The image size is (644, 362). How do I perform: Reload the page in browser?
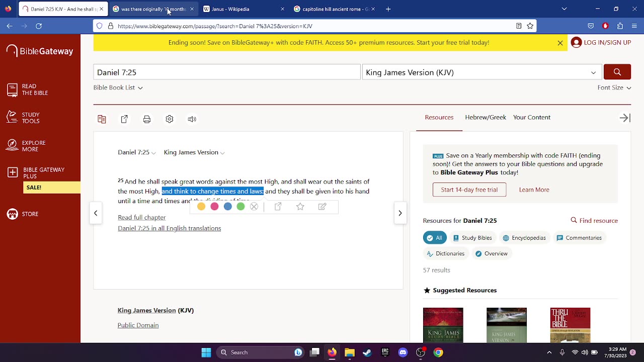point(39,26)
